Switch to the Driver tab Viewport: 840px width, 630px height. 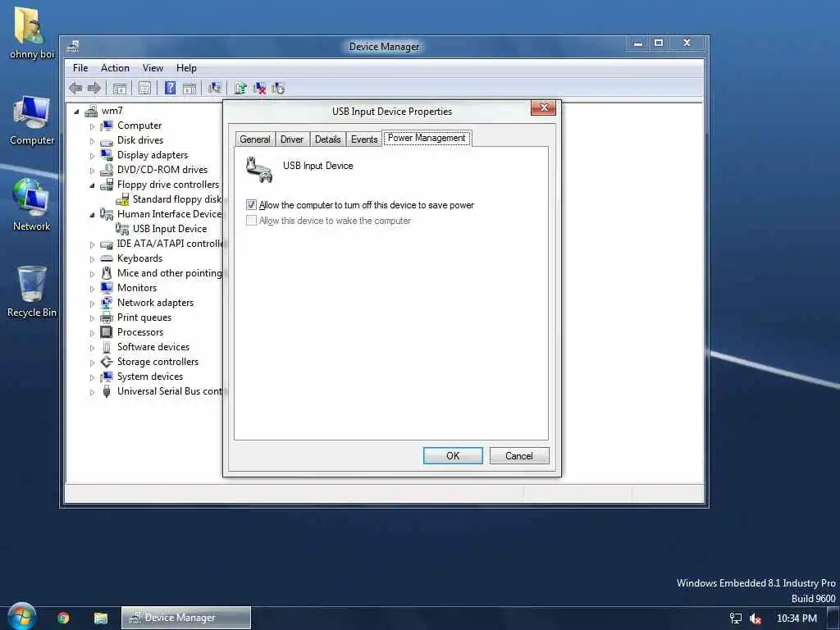click(292, 139)
